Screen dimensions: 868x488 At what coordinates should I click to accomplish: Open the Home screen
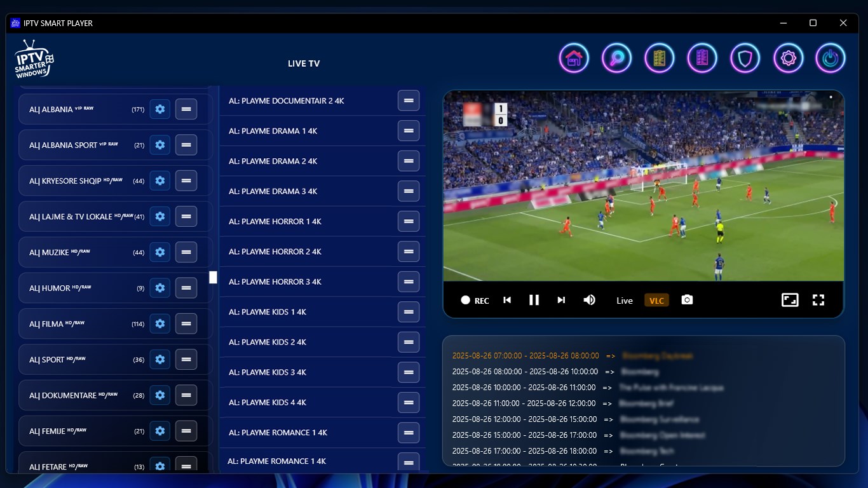click(x=574, y=58)
